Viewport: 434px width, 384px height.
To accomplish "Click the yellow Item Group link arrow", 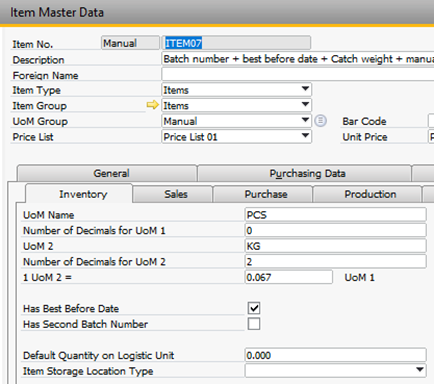I will (152, 105).
